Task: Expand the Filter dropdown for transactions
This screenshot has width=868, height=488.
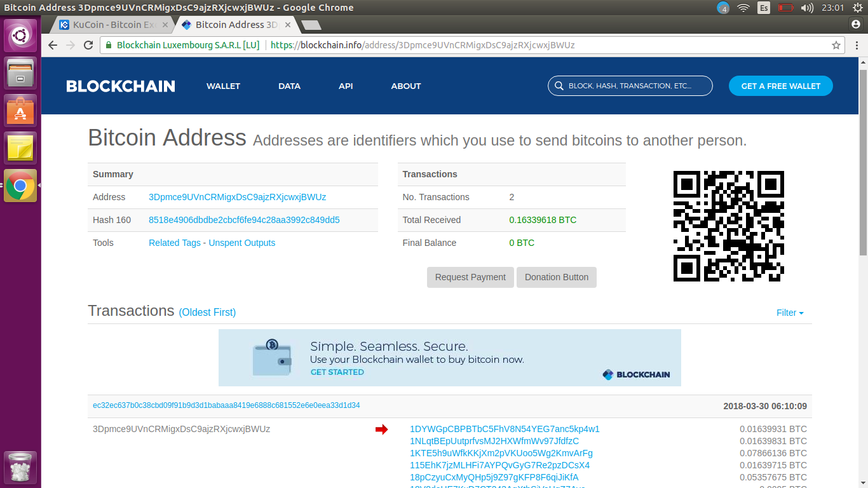Action: tap(790, 313)
